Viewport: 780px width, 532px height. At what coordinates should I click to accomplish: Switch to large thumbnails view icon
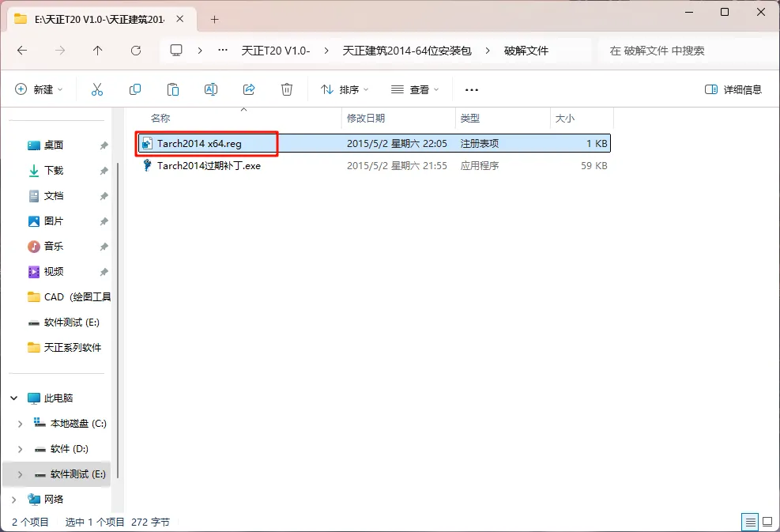pyautogui.click(x=767, y=522)
